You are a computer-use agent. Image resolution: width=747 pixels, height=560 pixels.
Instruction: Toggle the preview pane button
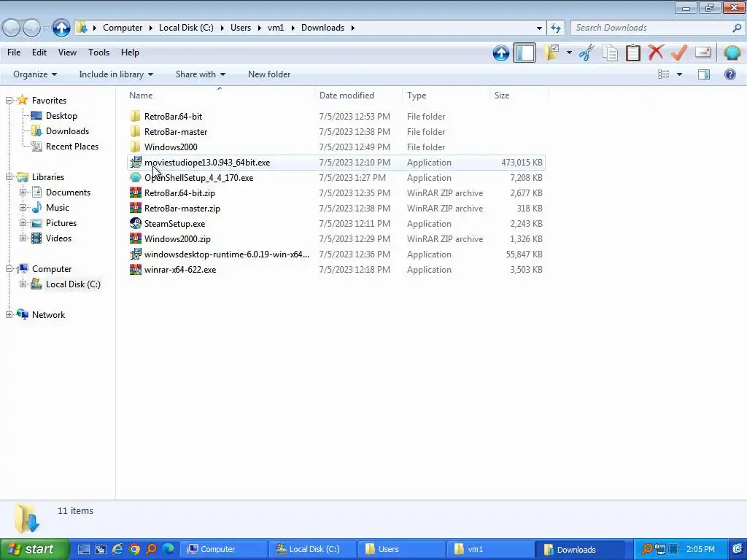[704, 74]
